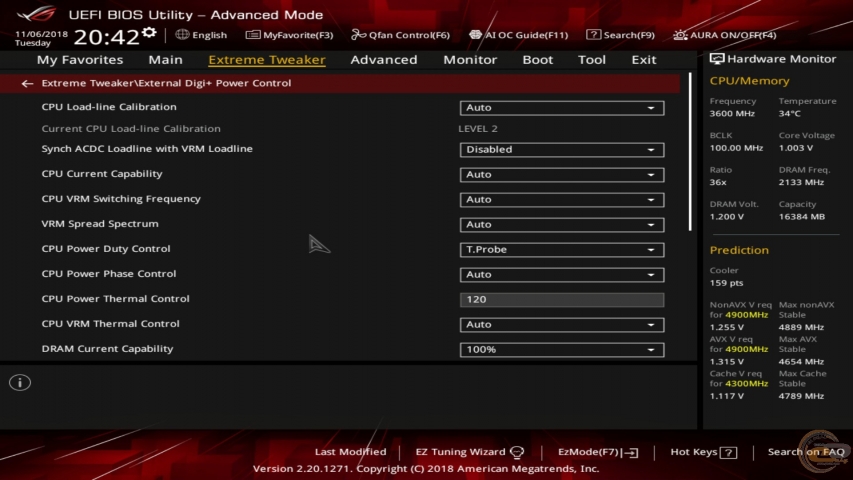
Task: Click EzMode(F7) button
Action: [x=598, y=452]
